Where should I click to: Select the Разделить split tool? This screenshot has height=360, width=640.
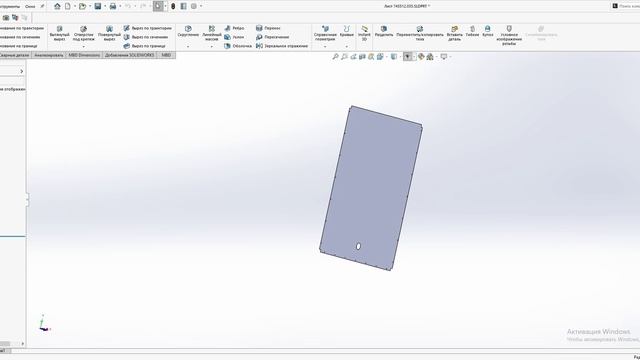pos(384,31)
